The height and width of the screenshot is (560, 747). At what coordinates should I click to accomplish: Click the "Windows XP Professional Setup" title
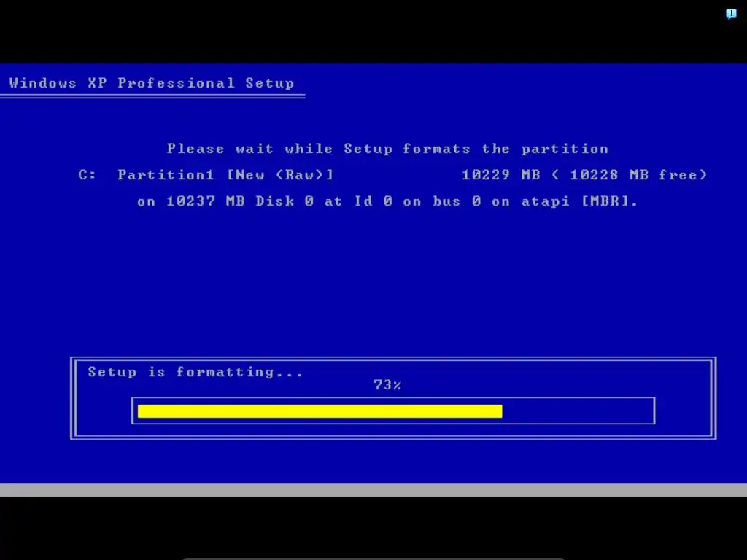(152, 83)
